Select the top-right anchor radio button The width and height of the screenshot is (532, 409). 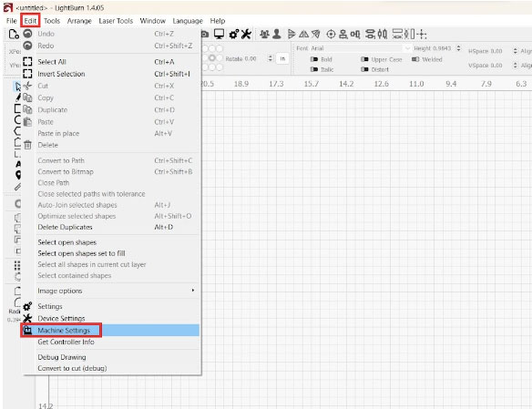tap(220, 49)
